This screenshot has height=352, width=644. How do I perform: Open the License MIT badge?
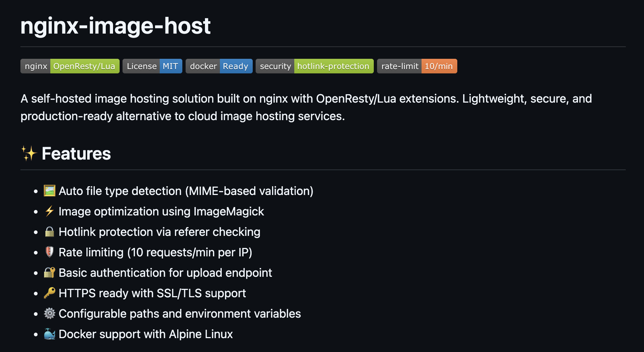pos(152,66)
